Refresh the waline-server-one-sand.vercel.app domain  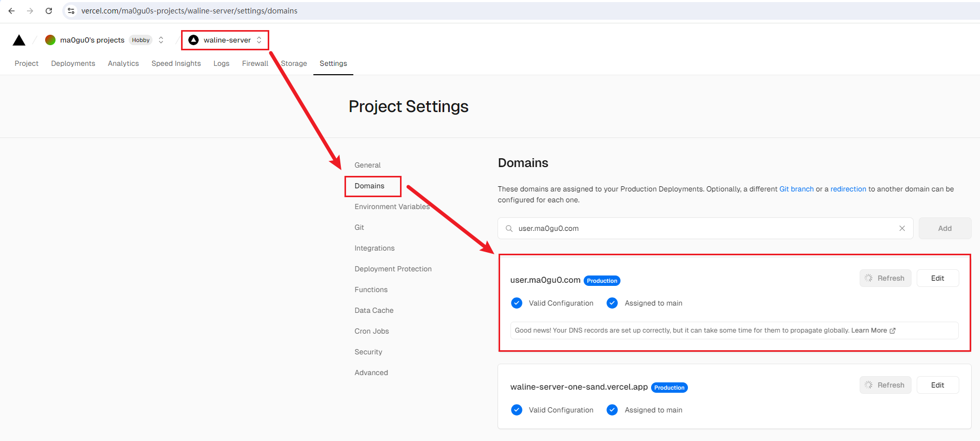pyautogui.click(x=885, y=385)
